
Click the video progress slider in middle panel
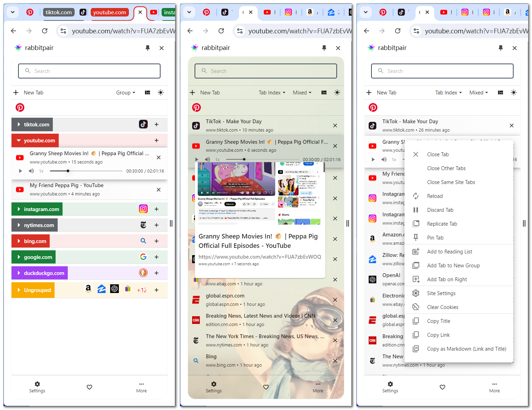263,159
